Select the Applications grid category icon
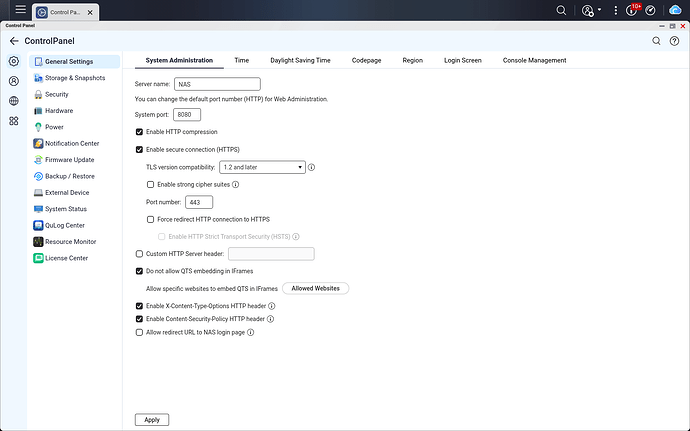The width and height of the screenshot is (690, 431). [14, 121]
